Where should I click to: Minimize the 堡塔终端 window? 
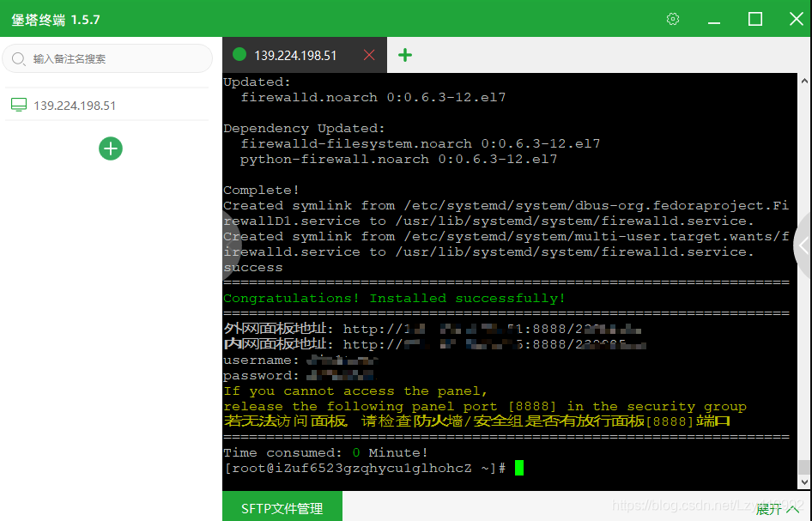pyautogui.click(x=714, y=20)
